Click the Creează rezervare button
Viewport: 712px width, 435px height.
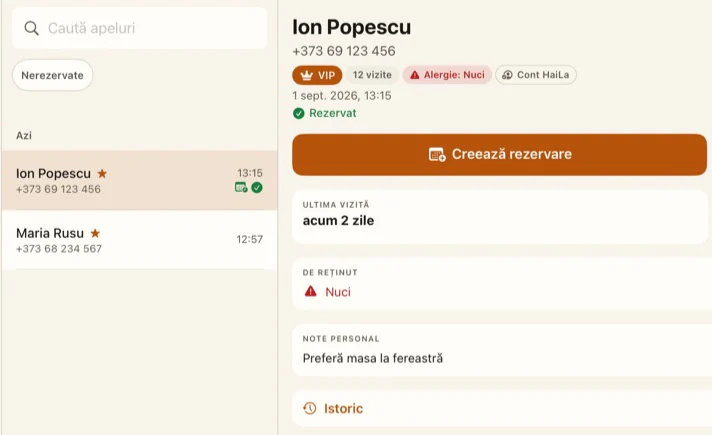click(499, 154)
